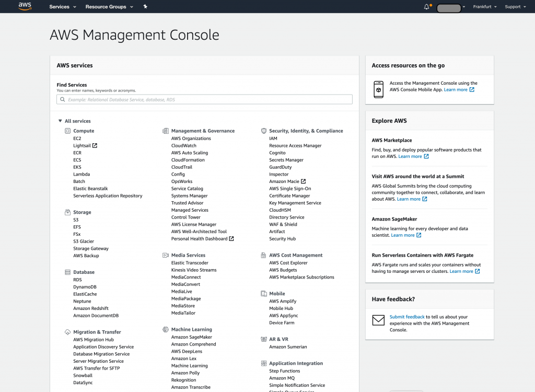The height and width of the screenshot is (392, 535).
Task: Click the external link icon beside Amazon Macie
Action: coord(304,181)
